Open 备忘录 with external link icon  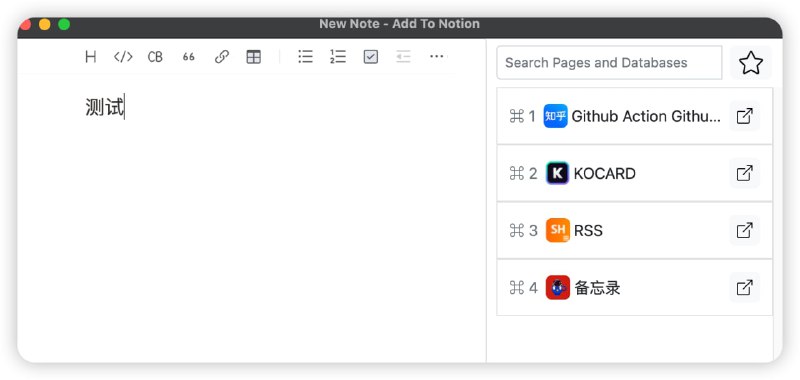[745, 288]
